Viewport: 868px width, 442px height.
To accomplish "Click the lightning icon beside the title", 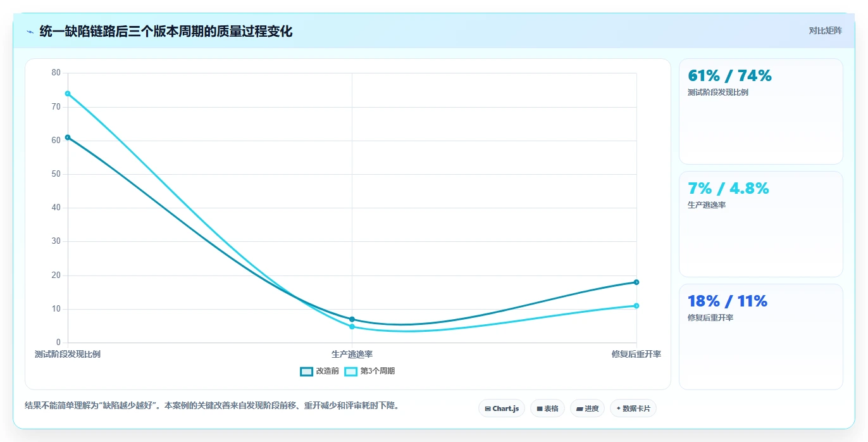I will point(30,32).
